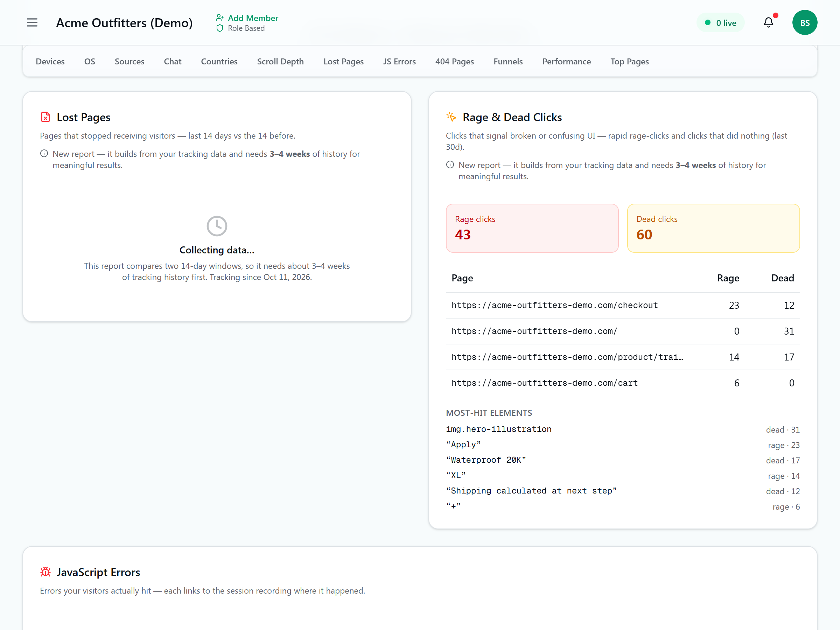Click the “XL” element entry
This screenshot has height=630, width=840.
click(623, 475)
